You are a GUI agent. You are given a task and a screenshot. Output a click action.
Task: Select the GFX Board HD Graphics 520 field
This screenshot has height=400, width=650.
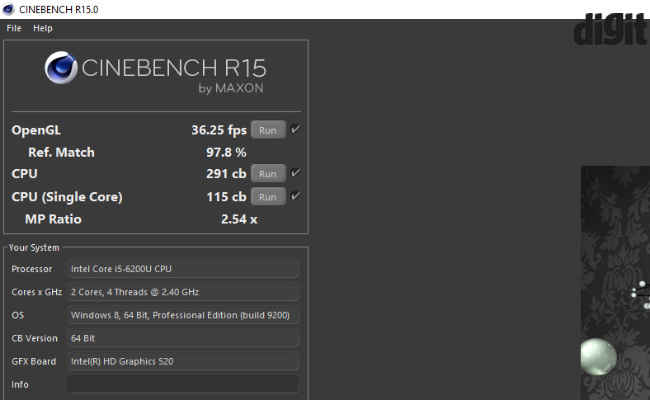pyautogui.click(x=182, y=361)
